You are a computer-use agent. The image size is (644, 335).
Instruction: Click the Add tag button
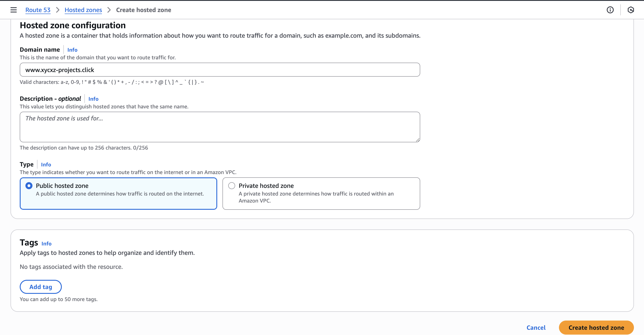tap(41, 287)
